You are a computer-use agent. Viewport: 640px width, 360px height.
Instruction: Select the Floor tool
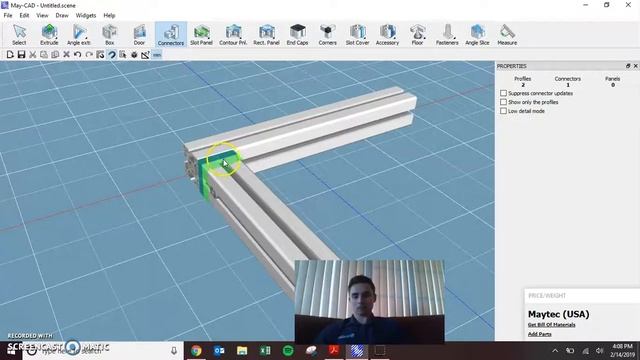click(x=417, y=34)
